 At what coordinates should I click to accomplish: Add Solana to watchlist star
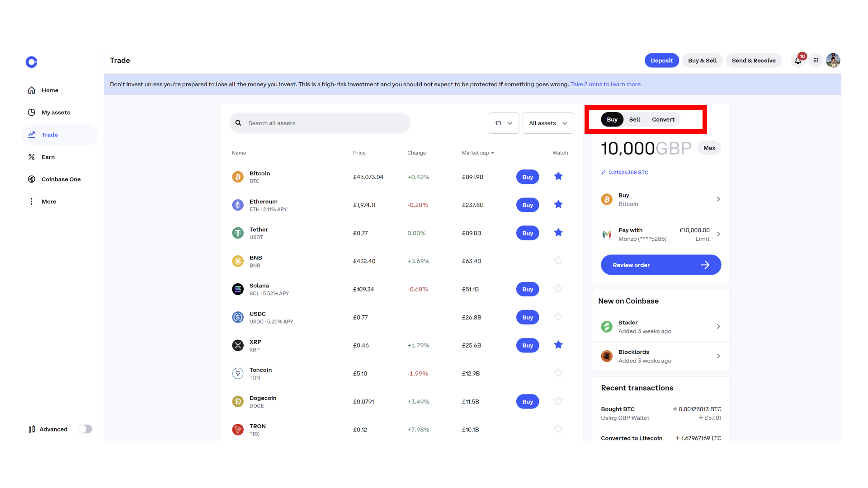click(x=558, y=288)
